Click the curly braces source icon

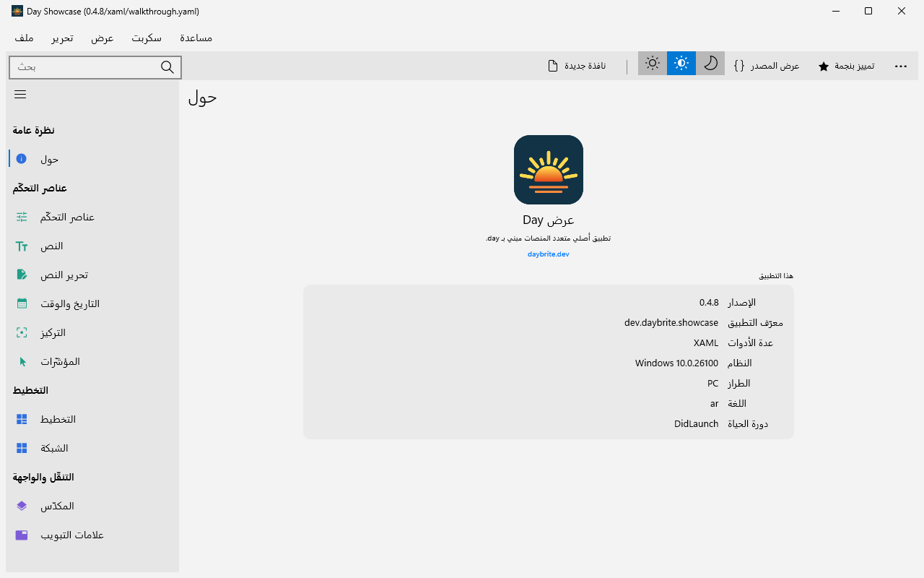tap(739, 66)
